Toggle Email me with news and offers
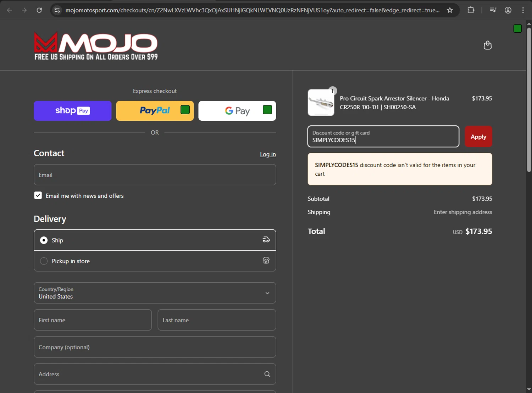This screenshot has width=532, height=393. [38, 196]
